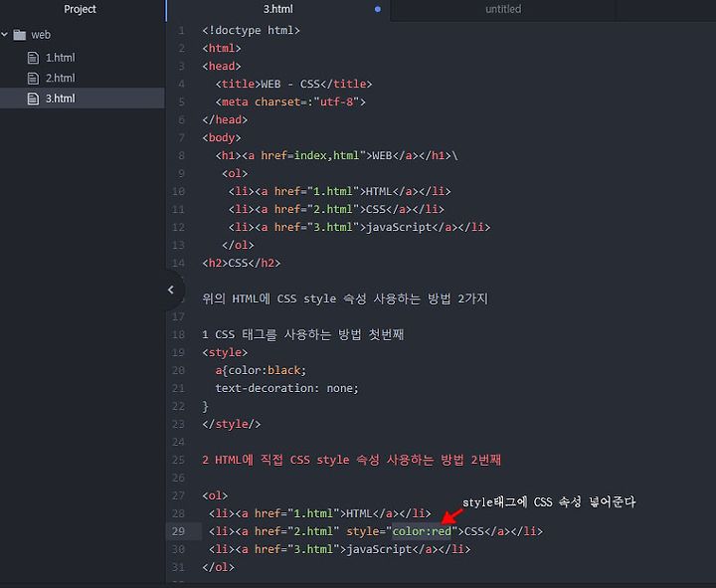Click the a{color:black; line
Screen dimensions: 716x588
click(261, 370)
